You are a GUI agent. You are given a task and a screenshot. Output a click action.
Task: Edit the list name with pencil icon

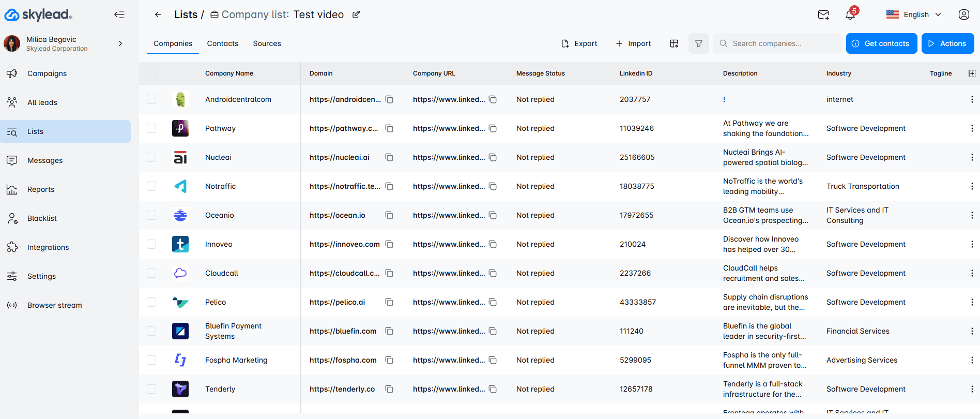click(x=356, y=14)
